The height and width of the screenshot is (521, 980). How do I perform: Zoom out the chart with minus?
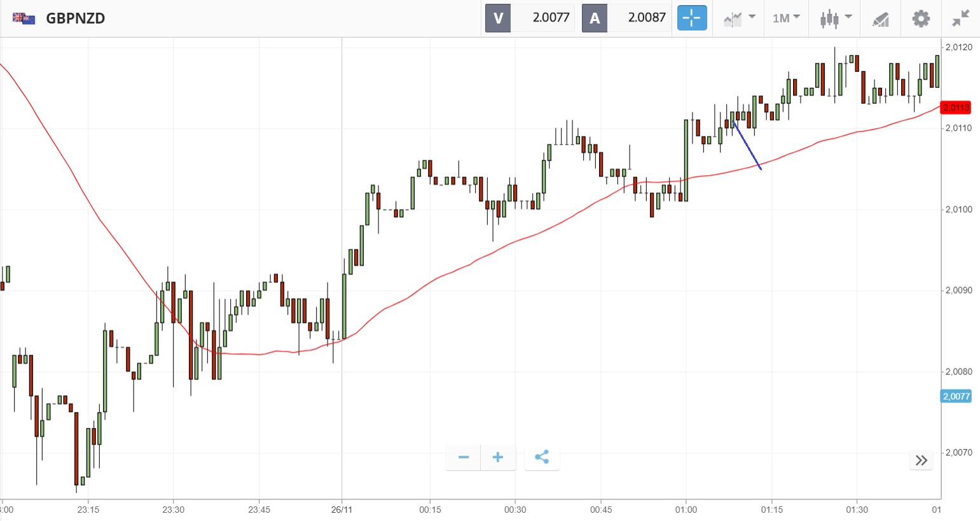pyautogui.click(x=464, y=457)
